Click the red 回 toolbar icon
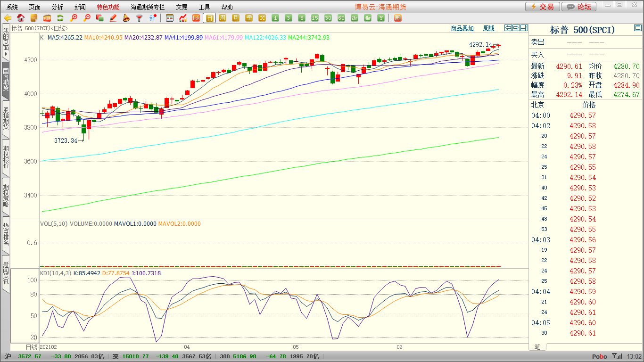Viewport: 644px width, 362px height. pyautogui.click(x=397, y=18)
